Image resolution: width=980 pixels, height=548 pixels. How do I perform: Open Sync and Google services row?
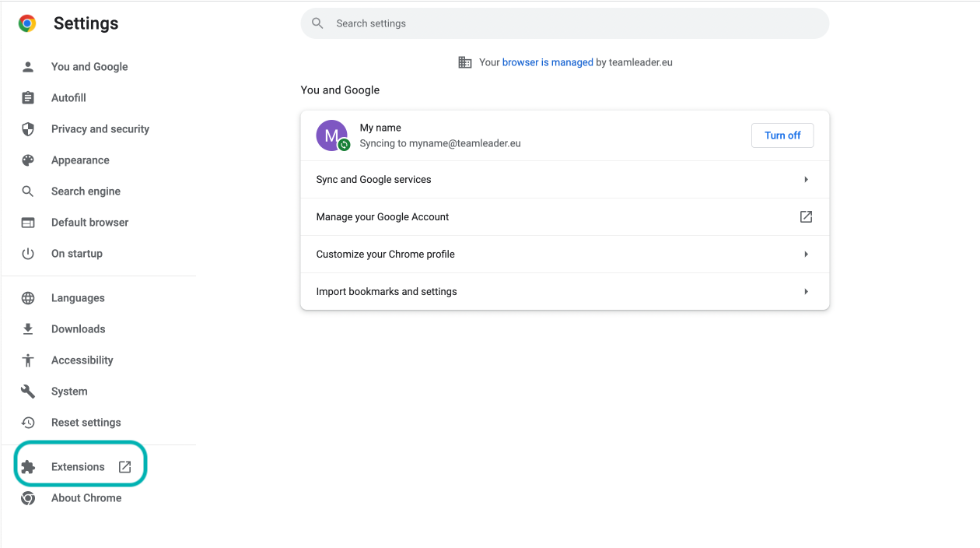pos(565,180)
